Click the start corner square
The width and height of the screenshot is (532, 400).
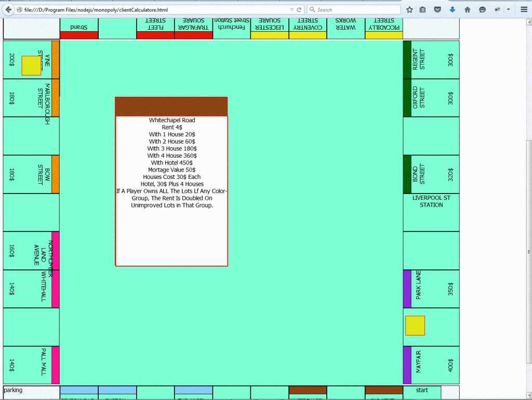point(422,392)
